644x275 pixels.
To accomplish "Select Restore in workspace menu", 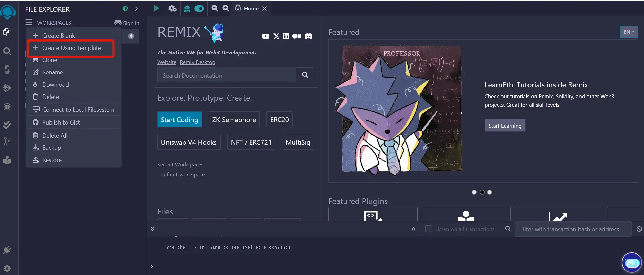I will pos(47,160).
